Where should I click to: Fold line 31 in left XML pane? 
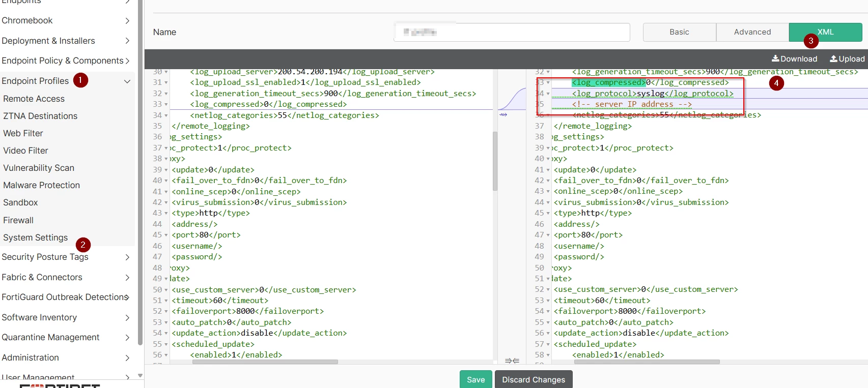[x=166, y=83]
